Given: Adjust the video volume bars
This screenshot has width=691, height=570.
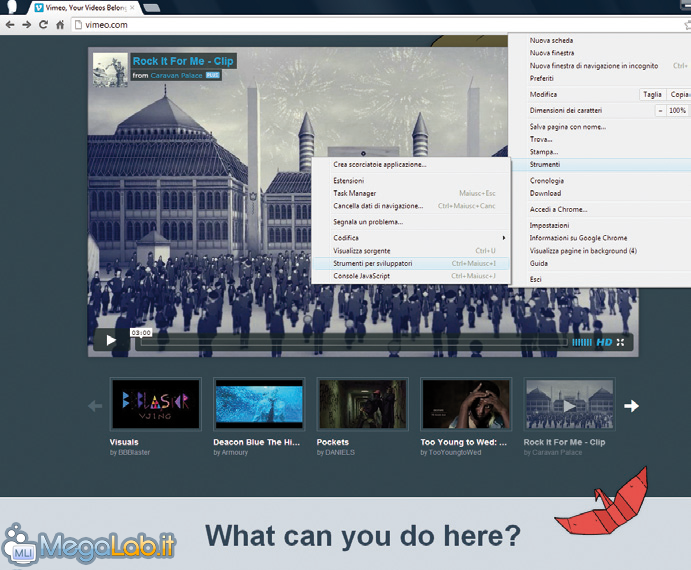Looking at the screenshot, I should (x=582, y=342).
